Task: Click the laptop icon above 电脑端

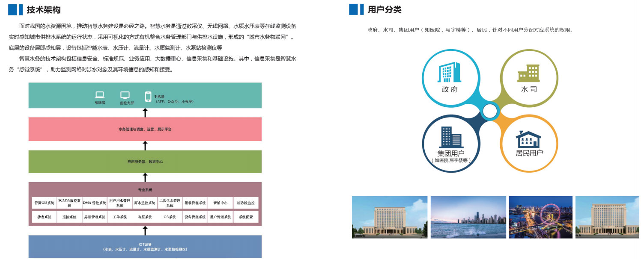Action: coord(100,95)
